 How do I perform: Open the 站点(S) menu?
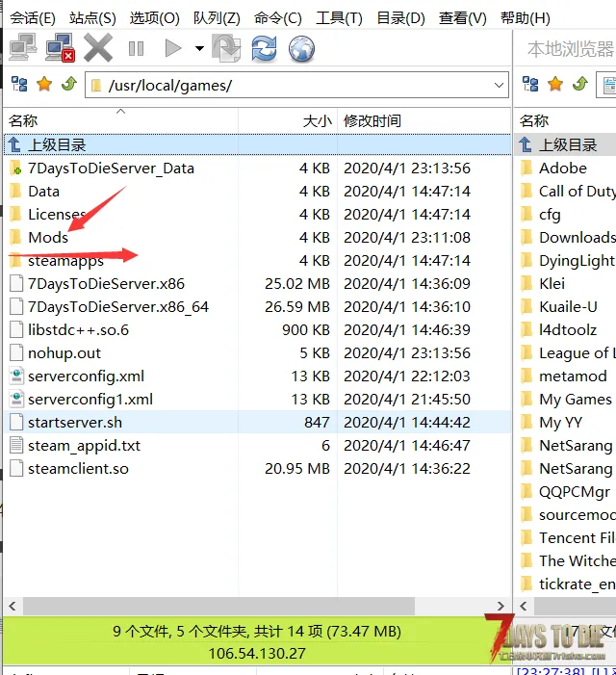click(x=92, y=18)
